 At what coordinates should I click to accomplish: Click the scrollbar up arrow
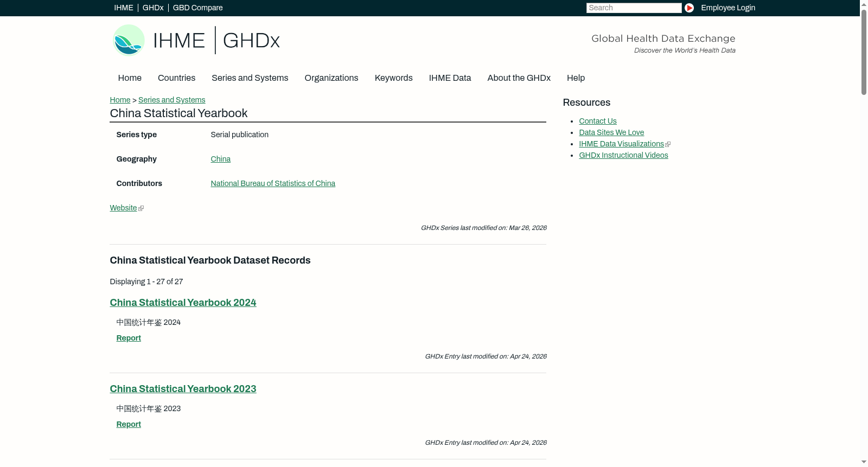point(864,4)
